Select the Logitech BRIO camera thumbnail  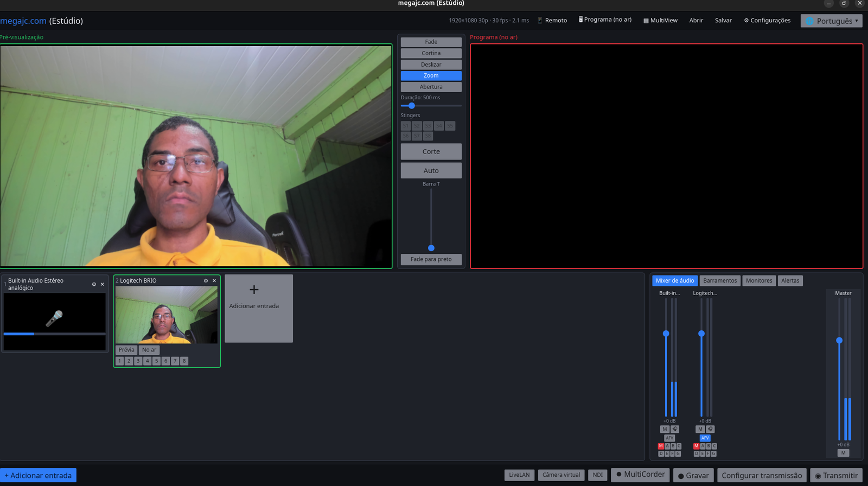pos(167,315)
